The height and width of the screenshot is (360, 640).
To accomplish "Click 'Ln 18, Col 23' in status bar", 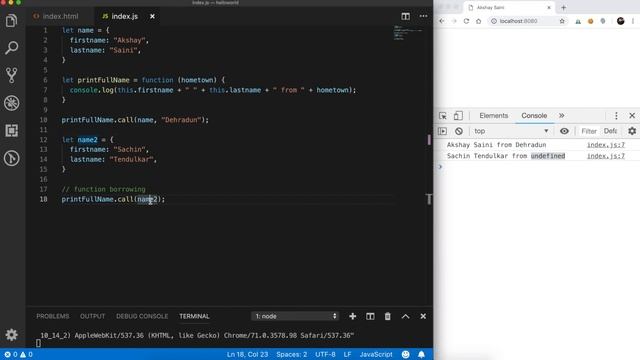I will pyautogui.click(x=247, y=354).
